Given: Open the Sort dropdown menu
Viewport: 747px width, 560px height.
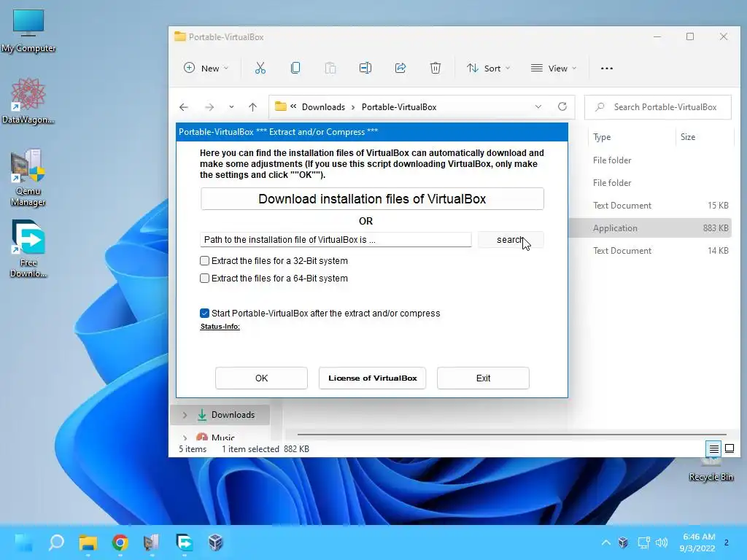Looking at the screenshot, I should [x=488, y=68].
